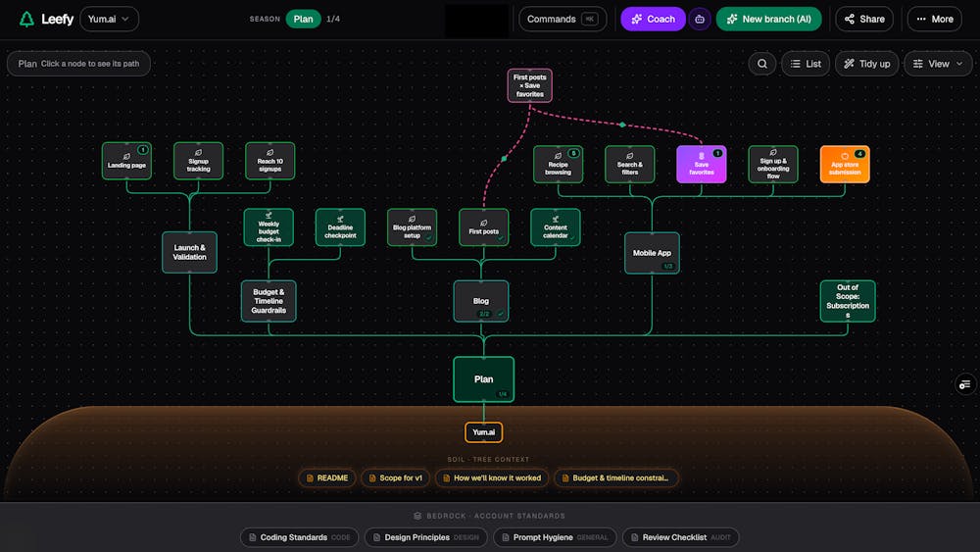Click the Plan path breadcrumb

point(78,64)
